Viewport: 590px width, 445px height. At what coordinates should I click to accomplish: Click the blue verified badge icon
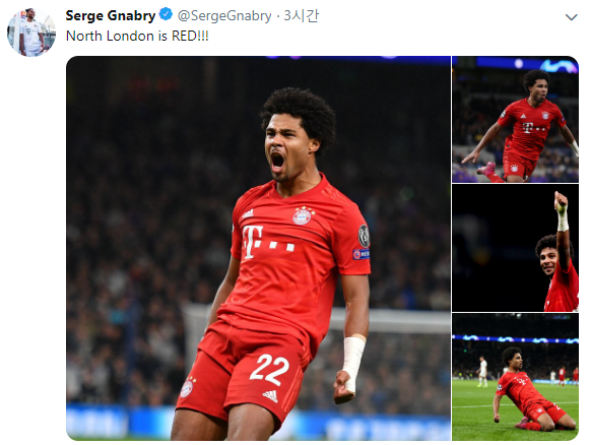pos(166,15)
